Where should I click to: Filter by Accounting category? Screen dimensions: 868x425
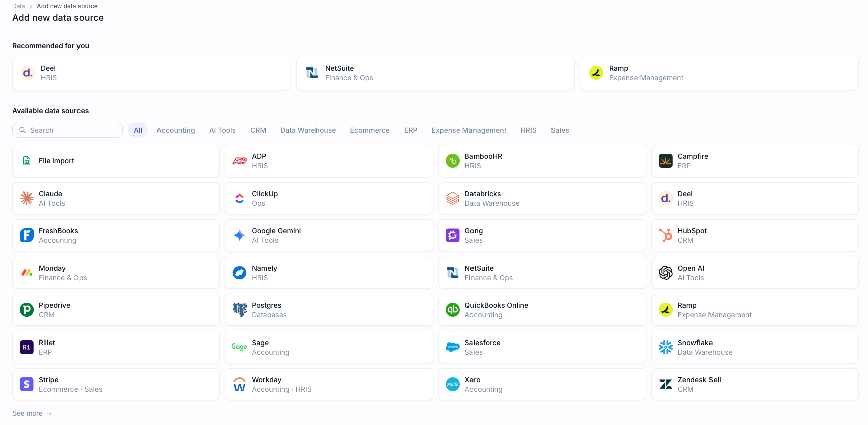176,130
